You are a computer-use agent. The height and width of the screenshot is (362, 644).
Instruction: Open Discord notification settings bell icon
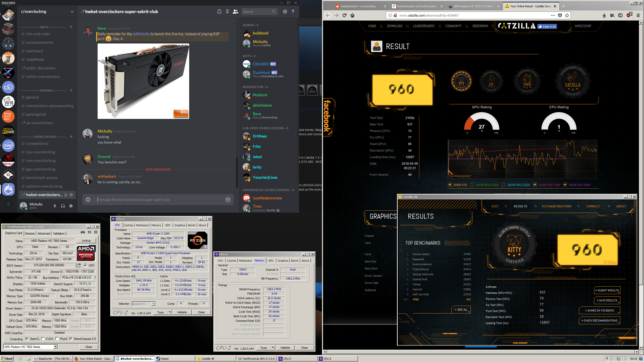pyautogui.click(x=219, y=12)
